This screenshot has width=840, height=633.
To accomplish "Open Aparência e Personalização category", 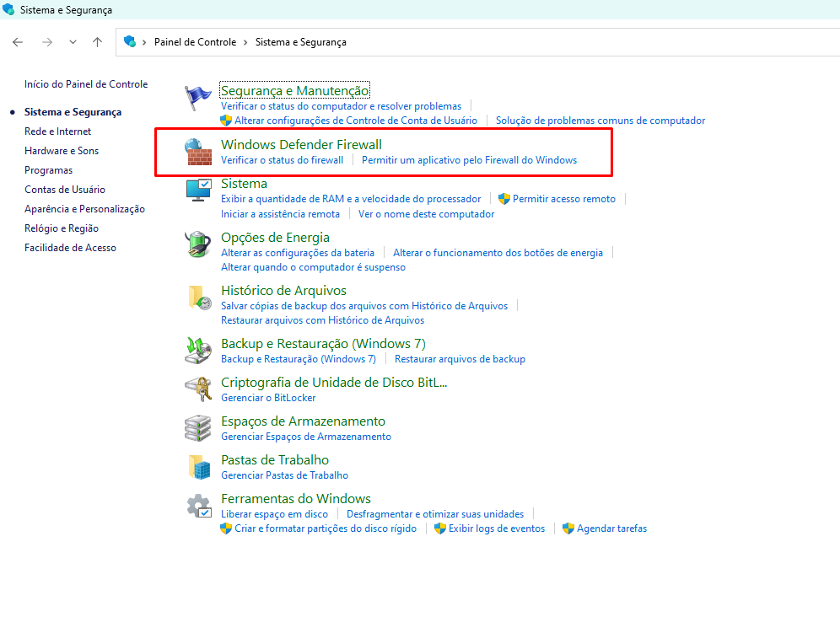I will pos(84,209).
